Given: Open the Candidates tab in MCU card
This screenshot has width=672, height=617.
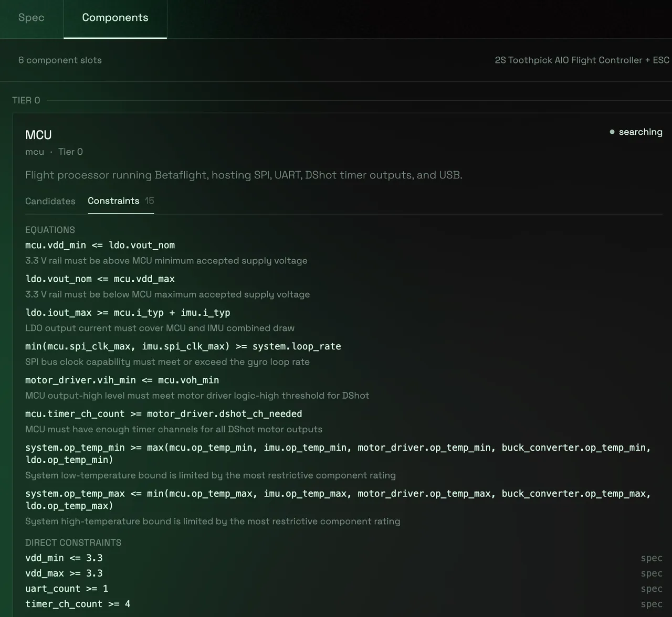Looking at the screenshot, I should [x=50, y=201].
